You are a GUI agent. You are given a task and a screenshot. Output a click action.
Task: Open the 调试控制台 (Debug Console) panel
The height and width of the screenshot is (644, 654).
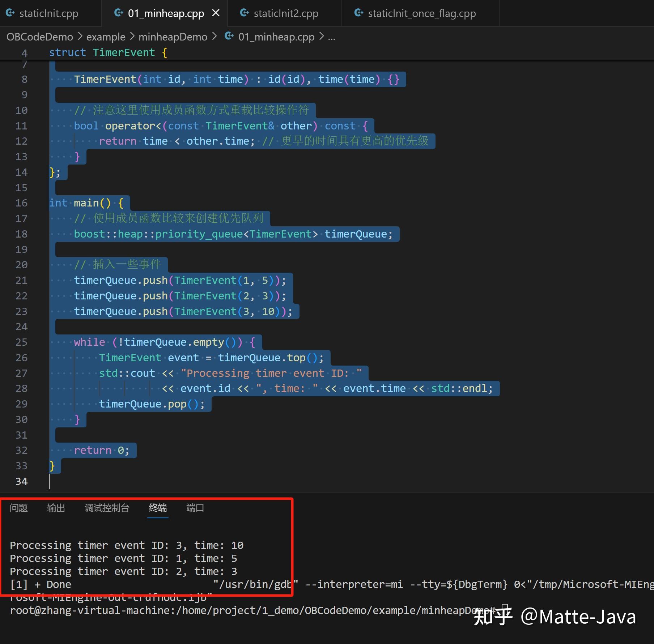107,508
